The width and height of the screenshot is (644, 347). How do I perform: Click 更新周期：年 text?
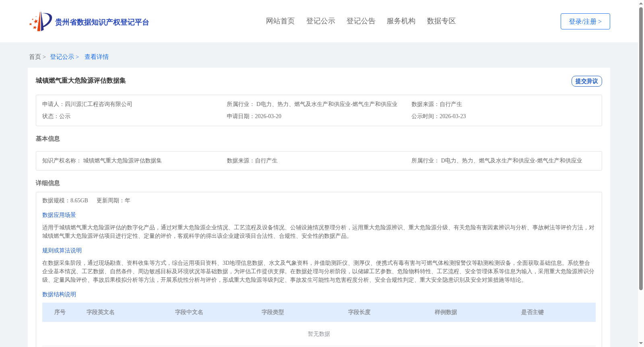coord(114,200)
